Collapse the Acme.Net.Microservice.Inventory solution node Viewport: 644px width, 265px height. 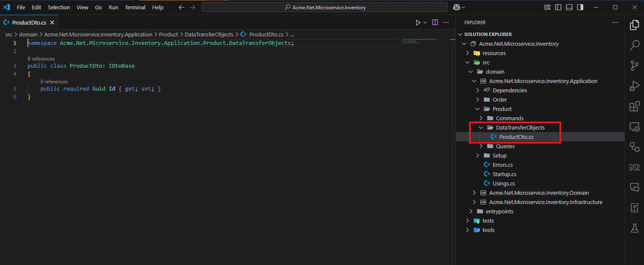click(464, 44)
